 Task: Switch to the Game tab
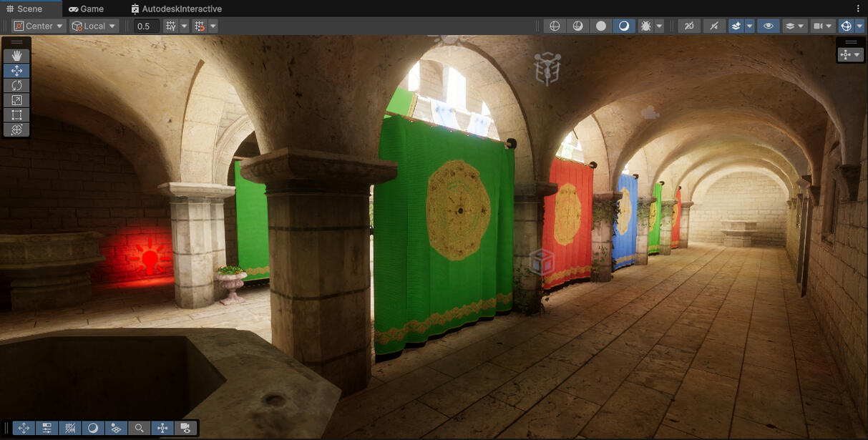tap(86, 9)
